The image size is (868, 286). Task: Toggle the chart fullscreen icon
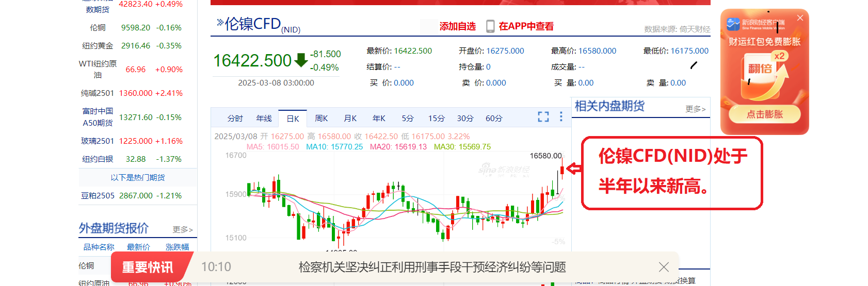(543, 117)
